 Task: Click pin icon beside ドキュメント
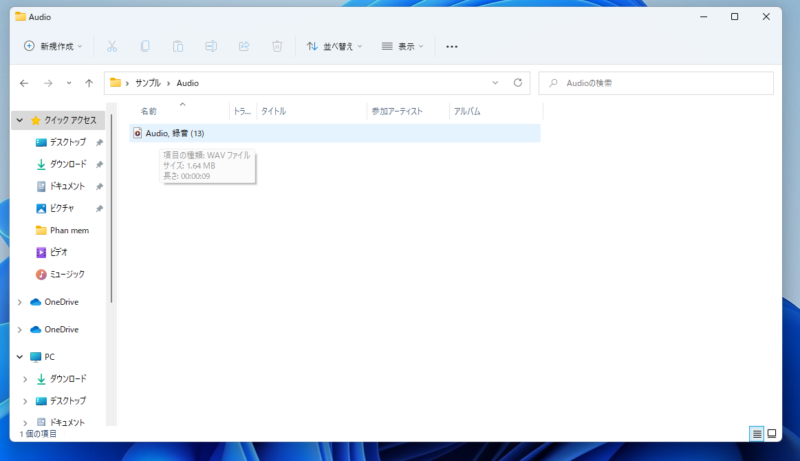coord(99,186)
